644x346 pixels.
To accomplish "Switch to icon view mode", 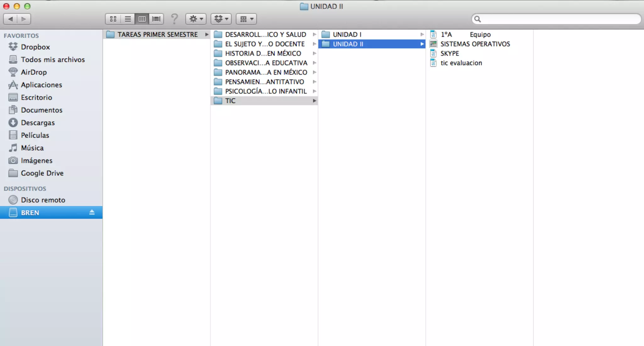I will (113, 19).
